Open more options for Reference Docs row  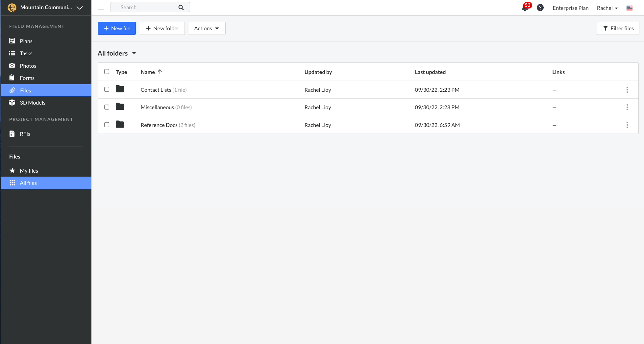coord(627,125)
